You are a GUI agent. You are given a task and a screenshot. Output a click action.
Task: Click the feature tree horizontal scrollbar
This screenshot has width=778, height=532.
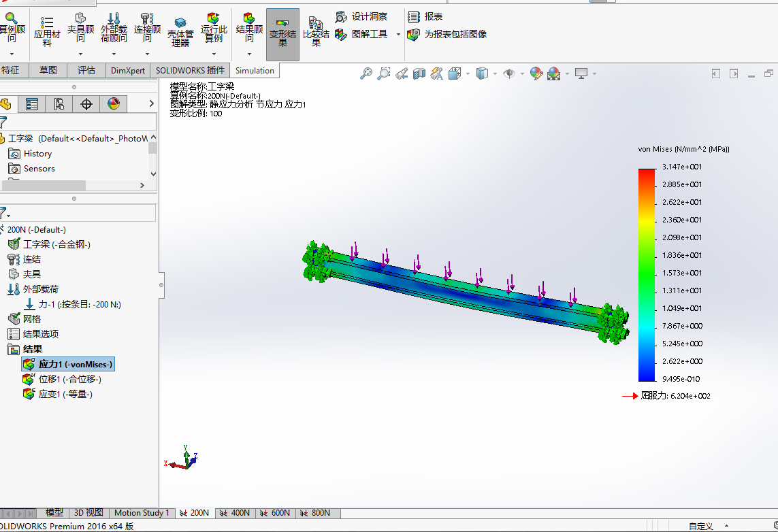(x=43, y=185)
